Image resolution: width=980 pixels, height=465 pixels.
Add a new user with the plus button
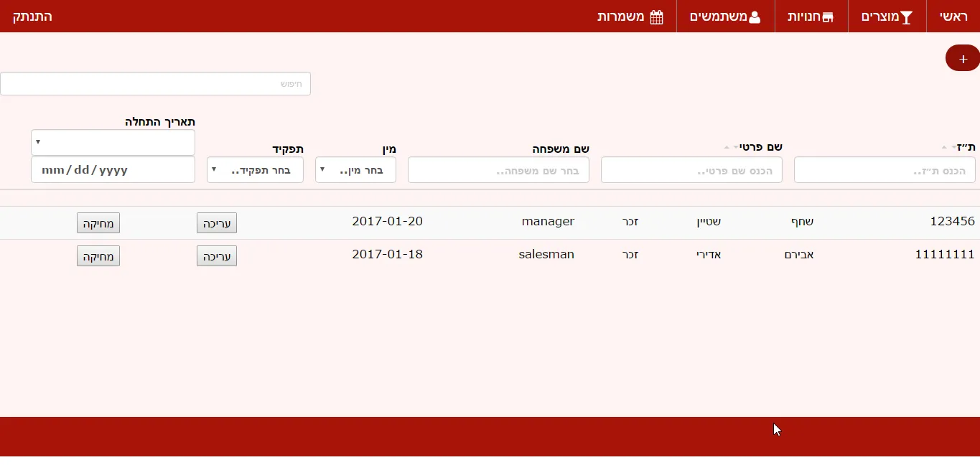[963, 58]
